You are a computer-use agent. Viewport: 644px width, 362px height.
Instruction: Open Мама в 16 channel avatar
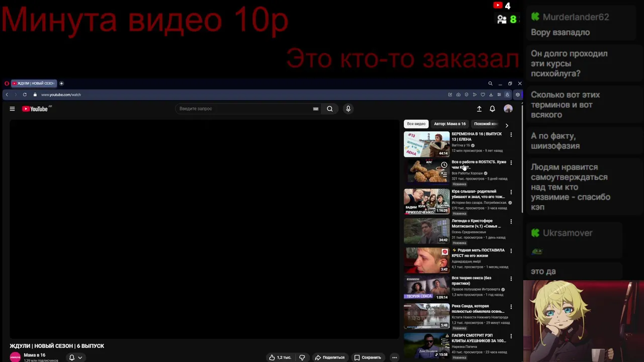pos(15,357)
